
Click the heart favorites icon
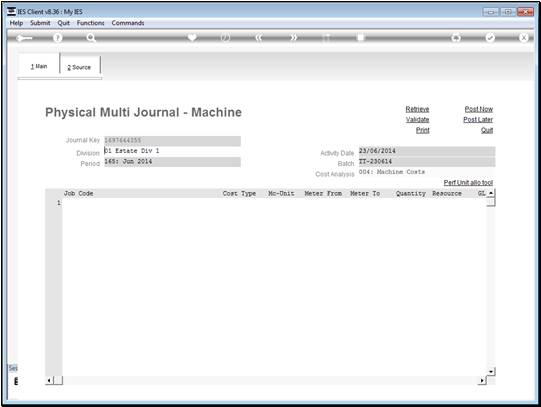192,37
